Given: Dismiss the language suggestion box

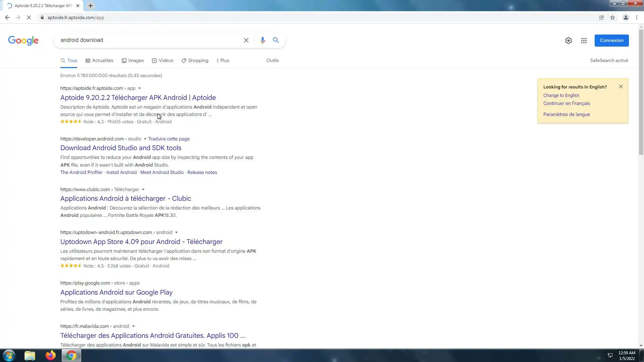Looking at the screenshot, I should click(x=621, y=86).
